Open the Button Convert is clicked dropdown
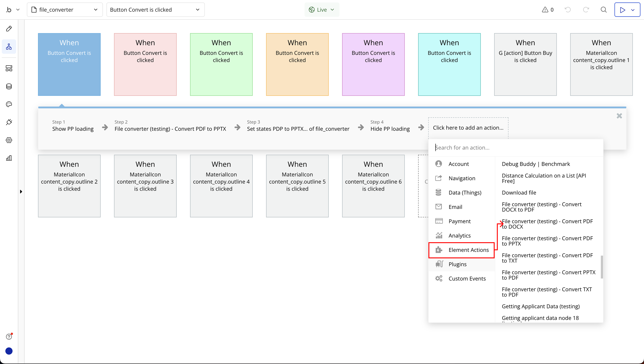This screenshot has height=364, width=644. (155, 10)
